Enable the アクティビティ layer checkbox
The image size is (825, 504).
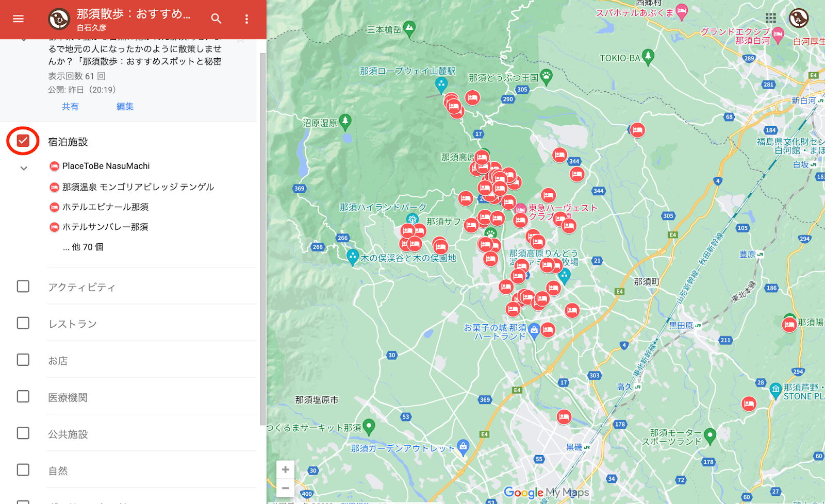pos(23,286)
